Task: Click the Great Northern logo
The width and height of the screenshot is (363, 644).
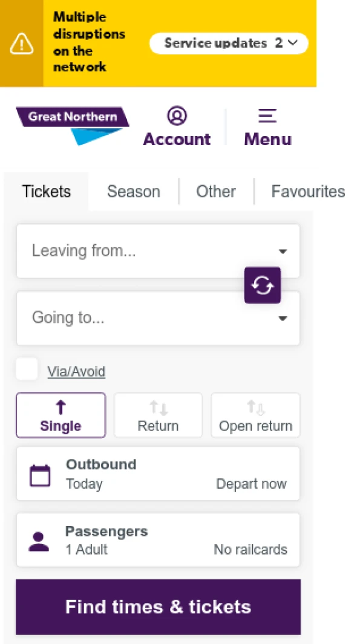Action: click(73, 126)
